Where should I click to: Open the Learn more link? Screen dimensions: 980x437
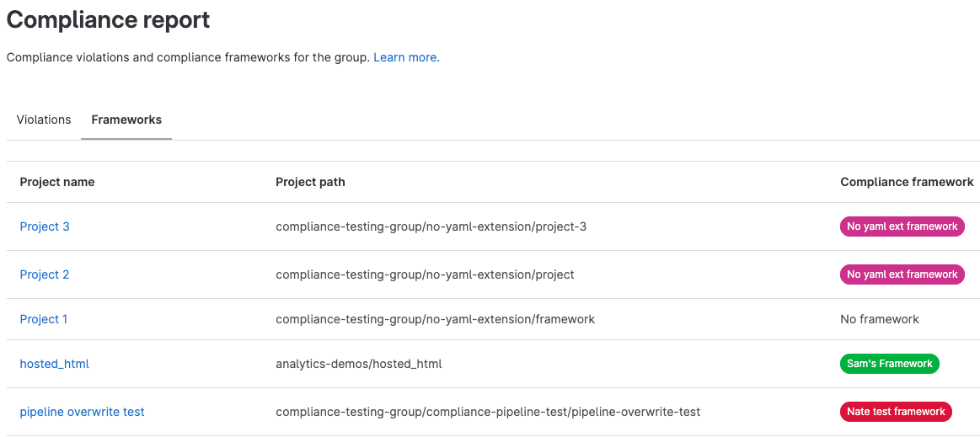(x=406, y=57)
